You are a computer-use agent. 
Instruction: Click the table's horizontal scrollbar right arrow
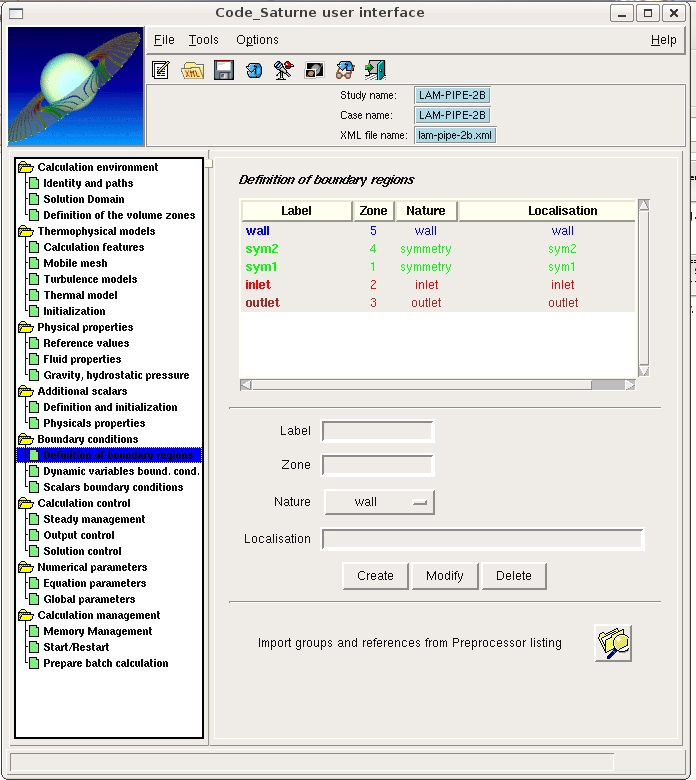point(630,385)
